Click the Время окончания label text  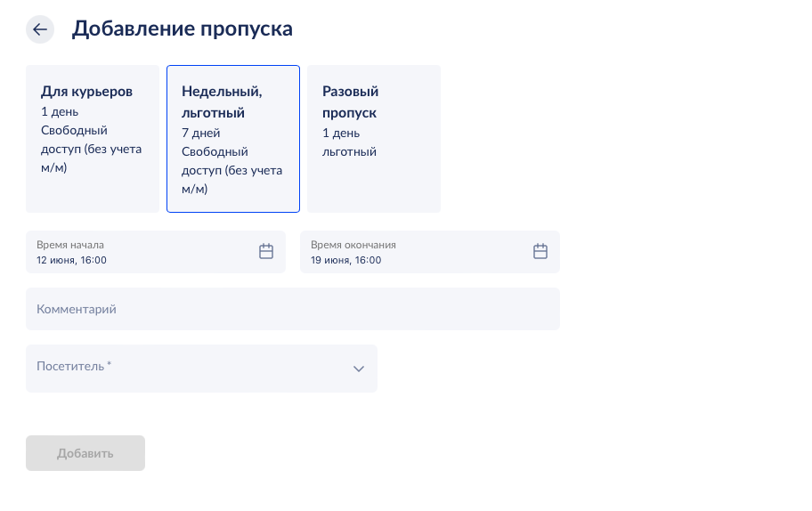pos(353,245)
